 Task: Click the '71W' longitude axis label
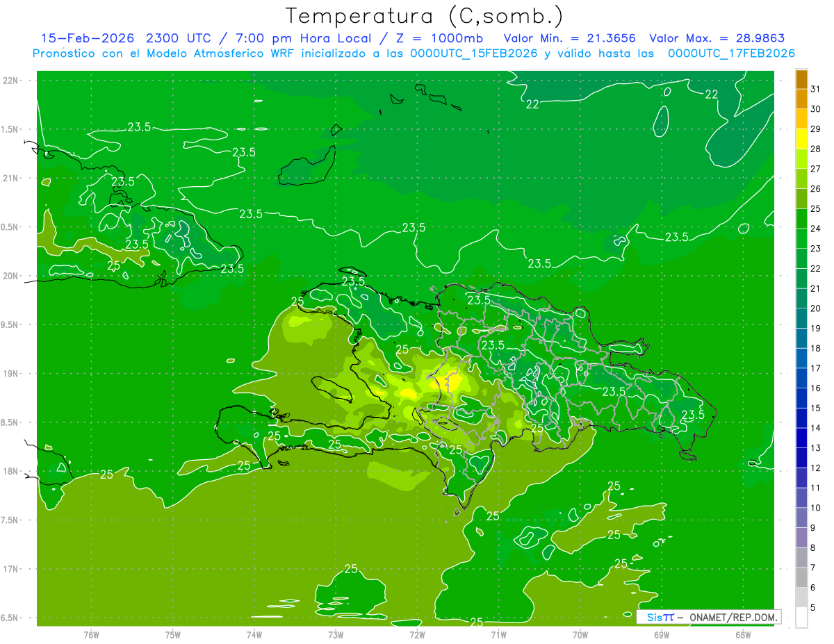pyautogui.click(x=498, y=635)
